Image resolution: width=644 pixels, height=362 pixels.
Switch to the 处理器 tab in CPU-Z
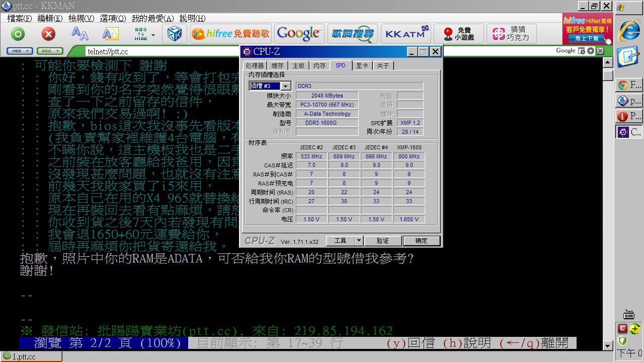point(254,66)
